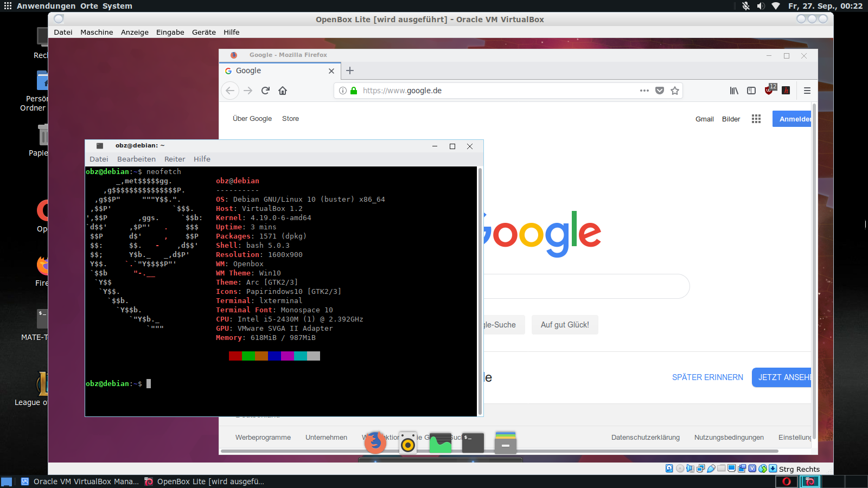Viewport: 868px width, 488px height.
Task: Open the Über Google link
Action: tap(252, 119)
